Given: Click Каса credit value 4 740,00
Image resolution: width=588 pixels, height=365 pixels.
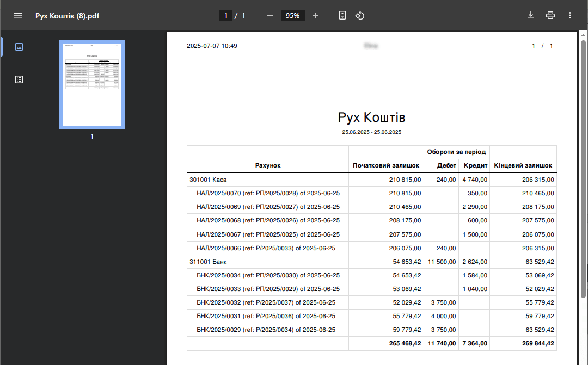Looking at the screenshot, I should click(475, 180).
